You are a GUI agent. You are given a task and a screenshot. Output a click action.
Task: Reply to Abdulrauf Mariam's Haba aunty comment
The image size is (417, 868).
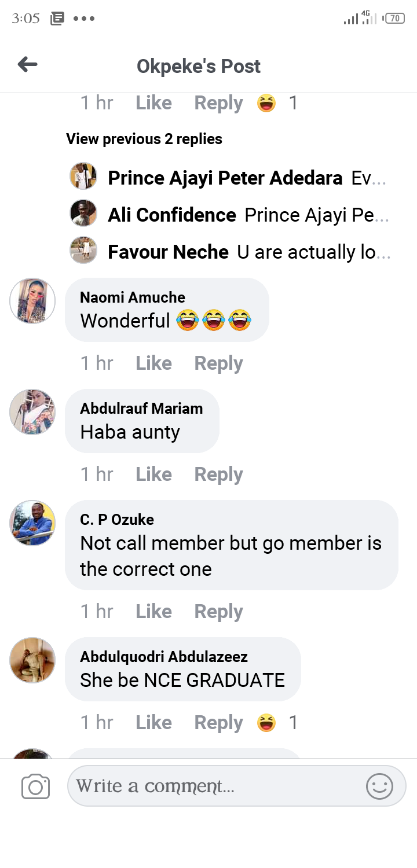(218, 475)
